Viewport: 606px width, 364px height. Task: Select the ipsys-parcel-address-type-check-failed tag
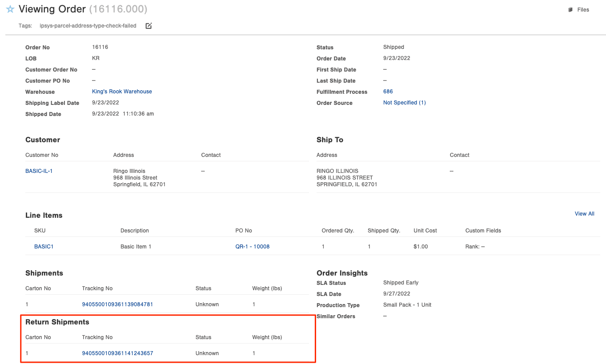point(88,26)
